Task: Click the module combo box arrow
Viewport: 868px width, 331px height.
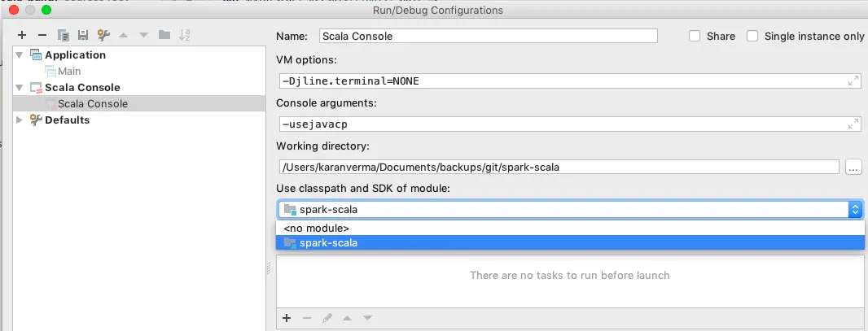Action: 855,210
